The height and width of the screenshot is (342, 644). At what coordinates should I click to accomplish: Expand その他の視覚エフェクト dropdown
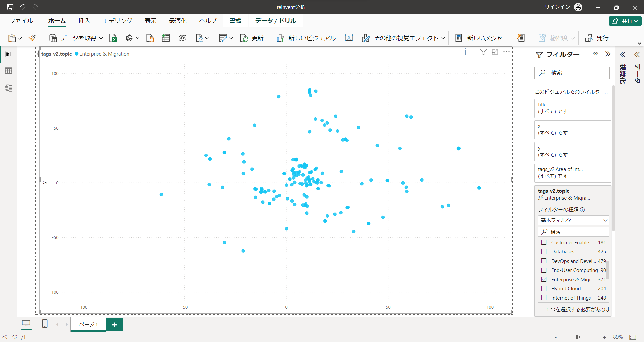coord(443,38)
